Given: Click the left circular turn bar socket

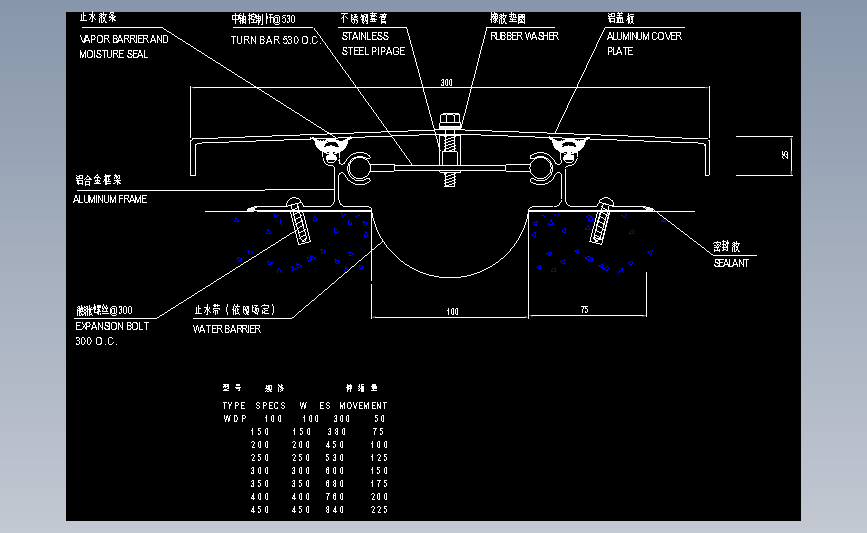Looking at the screenshot, I should click(359, 168).
